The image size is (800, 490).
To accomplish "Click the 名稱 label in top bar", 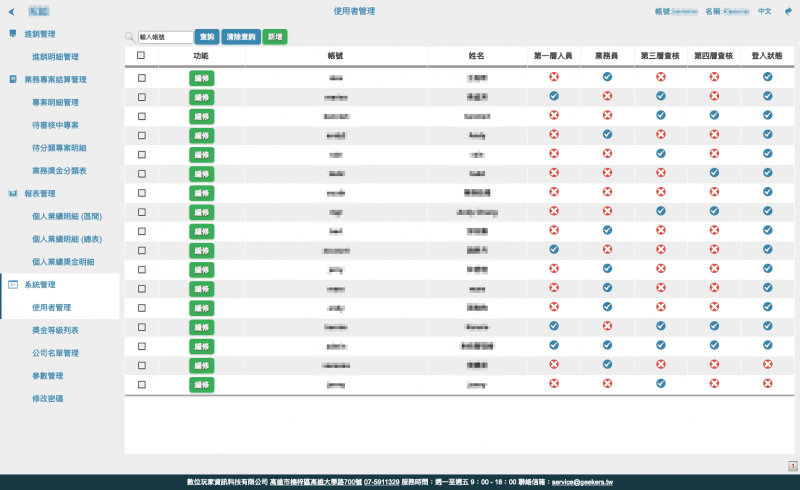I will (x=713, y=11).
